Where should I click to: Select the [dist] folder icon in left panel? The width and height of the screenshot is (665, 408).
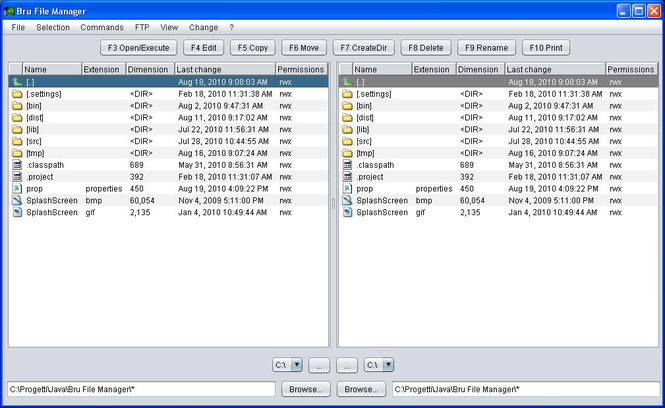pos(17,117)
